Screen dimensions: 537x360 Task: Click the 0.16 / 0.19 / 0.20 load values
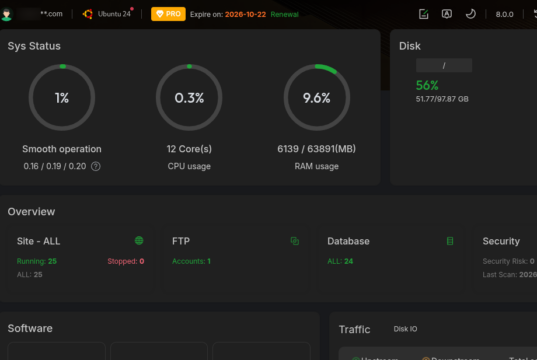(55, 166)
